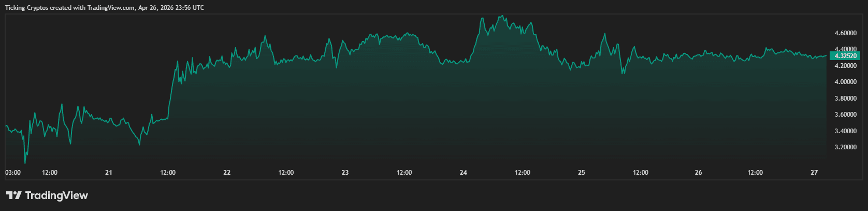868x211 pixels.
Task: Open the TradingView wordmark link
Action: coord(56,195)
